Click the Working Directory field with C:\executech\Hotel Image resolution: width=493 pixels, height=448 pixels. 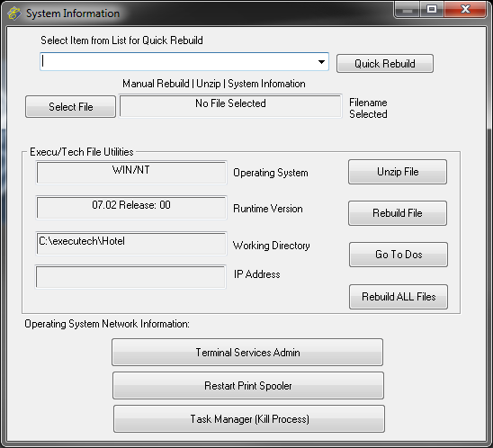(131, 243)
